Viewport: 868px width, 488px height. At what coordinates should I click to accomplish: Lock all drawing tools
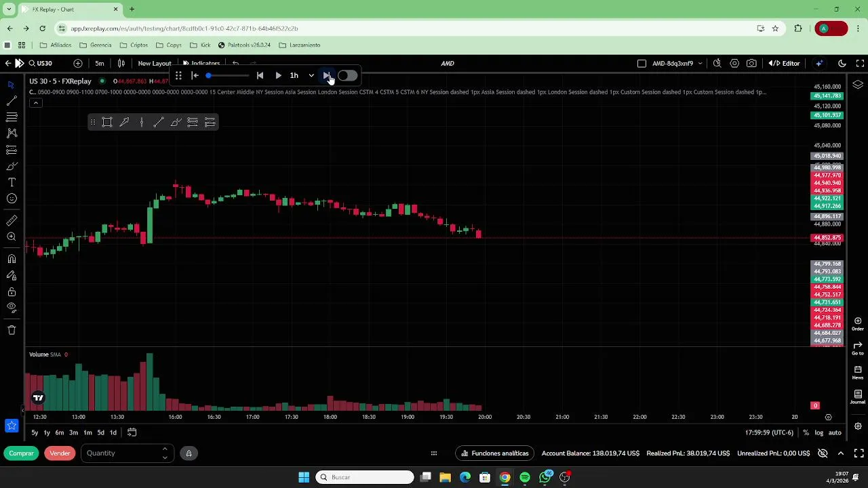tap(12, 292)
